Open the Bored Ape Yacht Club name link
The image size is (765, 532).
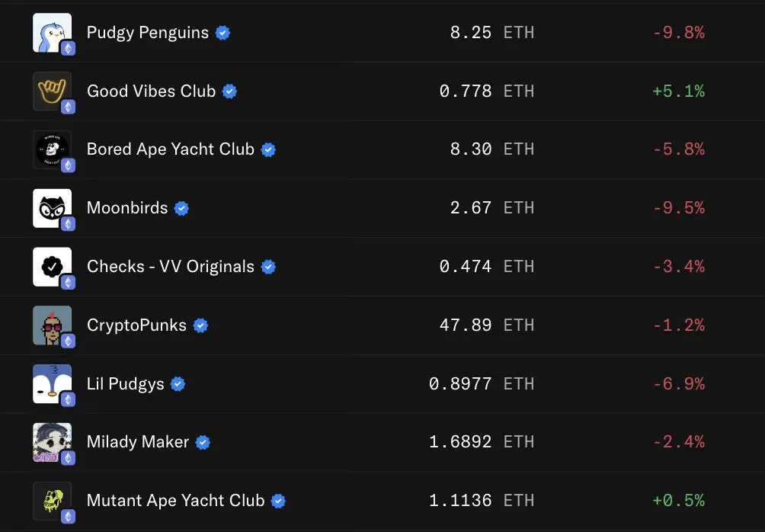click(x=170, y=149)
